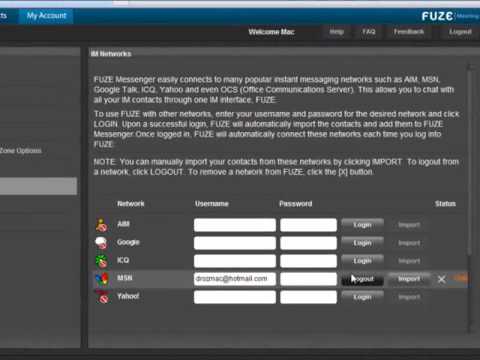
Task: Click Logout button for MSN
Action: (362, 279)
